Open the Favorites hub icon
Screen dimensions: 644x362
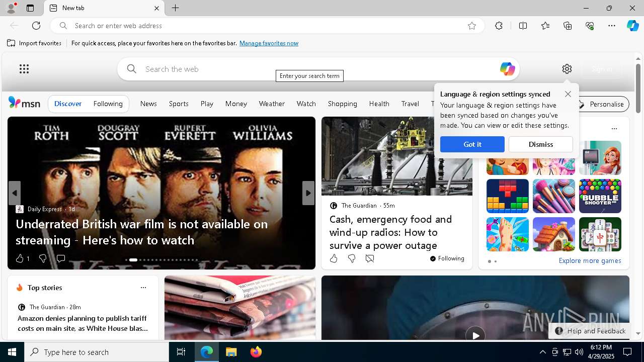click(x=545, y=26)
